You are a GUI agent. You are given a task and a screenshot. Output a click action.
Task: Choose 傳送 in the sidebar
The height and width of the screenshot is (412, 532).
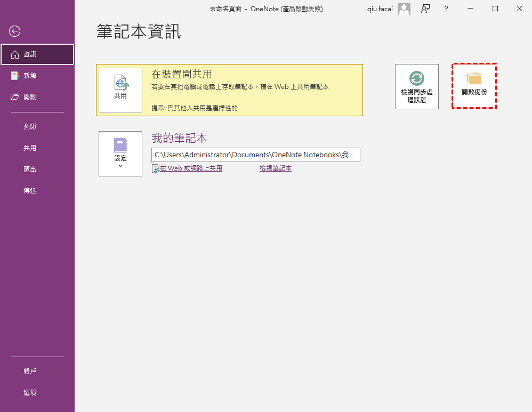[x=37, y=191]
